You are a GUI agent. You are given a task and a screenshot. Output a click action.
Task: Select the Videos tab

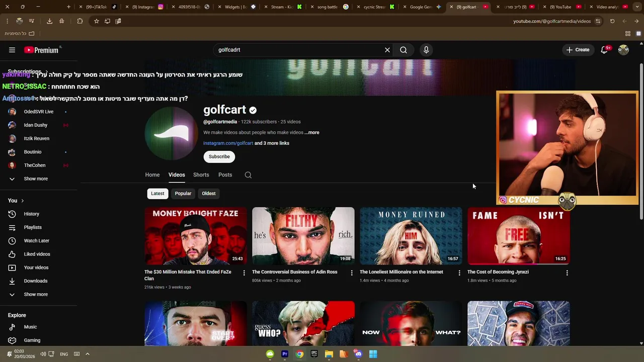177,175
